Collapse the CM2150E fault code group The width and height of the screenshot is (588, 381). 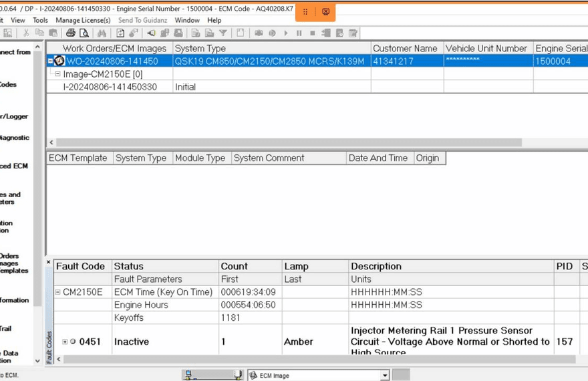(57, 291)
